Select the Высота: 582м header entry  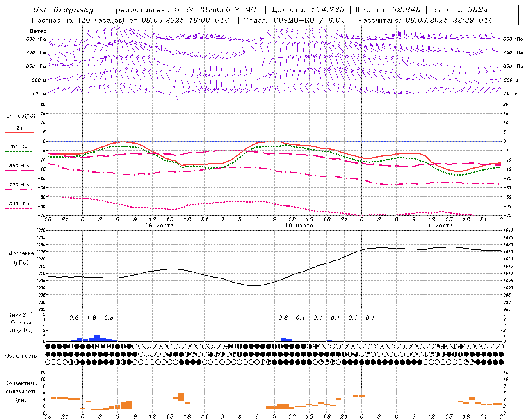click(460, 10)
